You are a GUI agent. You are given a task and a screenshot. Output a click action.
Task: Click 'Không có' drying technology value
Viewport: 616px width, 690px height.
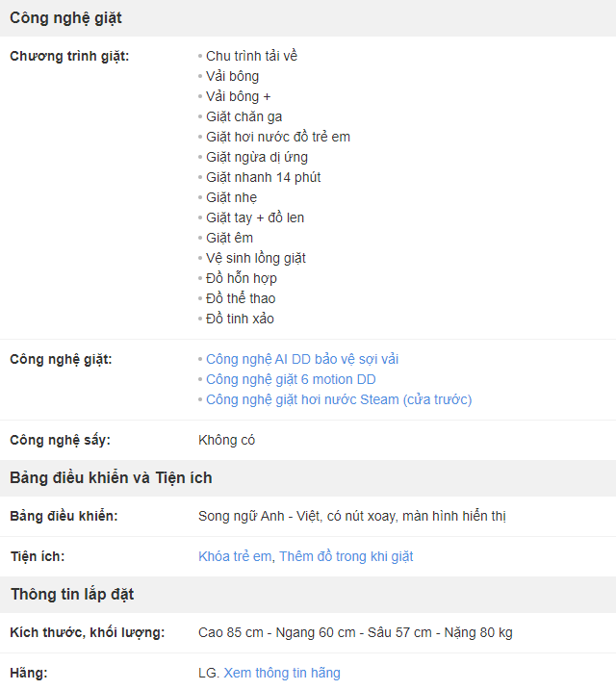(x=226, y=441)
